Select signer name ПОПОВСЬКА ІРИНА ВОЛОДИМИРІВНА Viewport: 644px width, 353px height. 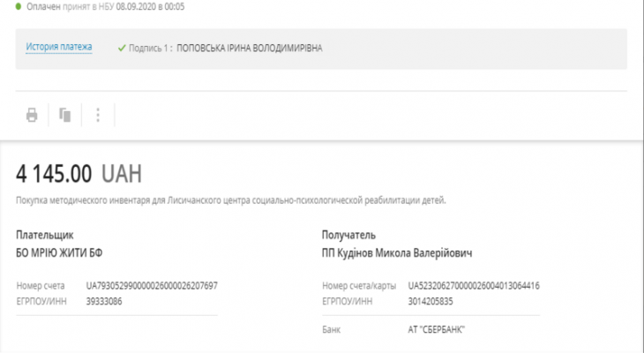point(250,48)
